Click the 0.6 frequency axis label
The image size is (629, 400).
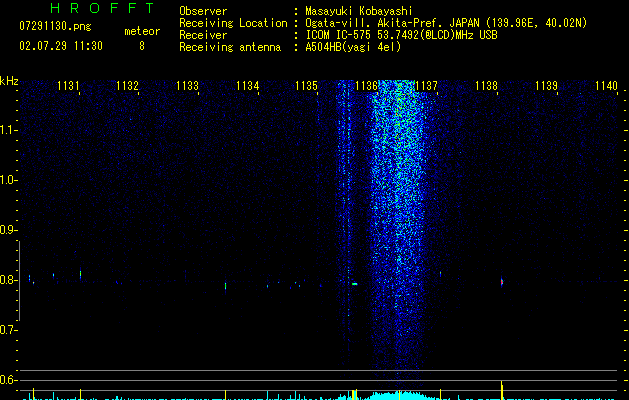coord(8,380)
